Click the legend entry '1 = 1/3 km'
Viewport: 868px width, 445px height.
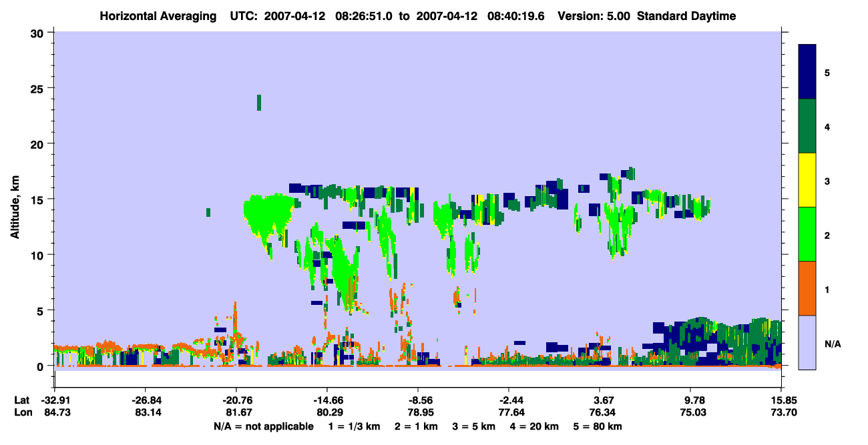click(x=355, y=426)
